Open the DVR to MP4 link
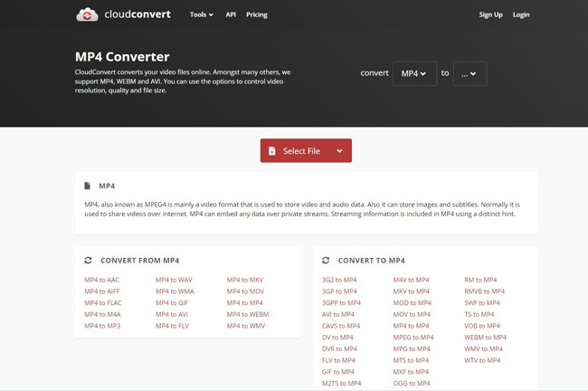 point(339,349)
